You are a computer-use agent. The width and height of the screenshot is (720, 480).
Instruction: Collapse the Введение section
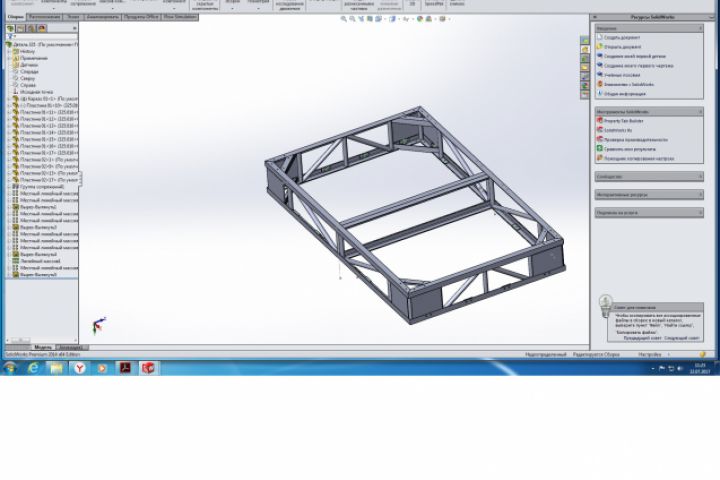(700, 28)
